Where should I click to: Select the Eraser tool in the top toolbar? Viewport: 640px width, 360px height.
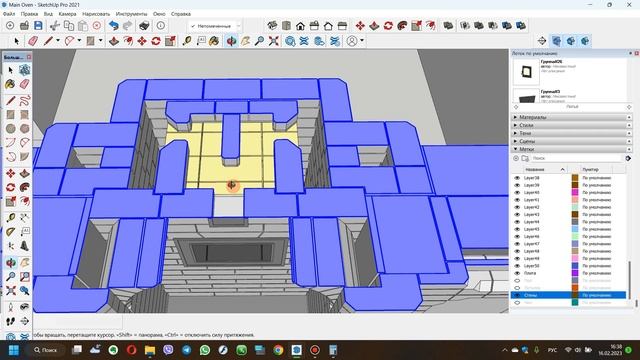click(x=33, y=41)
